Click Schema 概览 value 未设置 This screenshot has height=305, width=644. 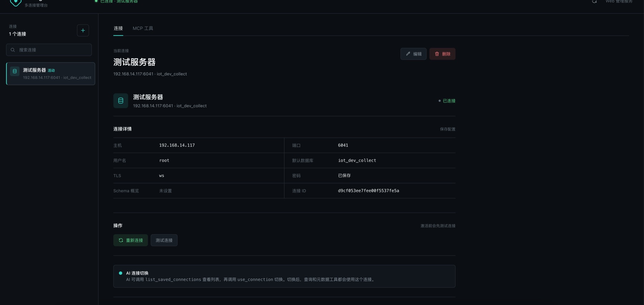(x=165, y=191)
